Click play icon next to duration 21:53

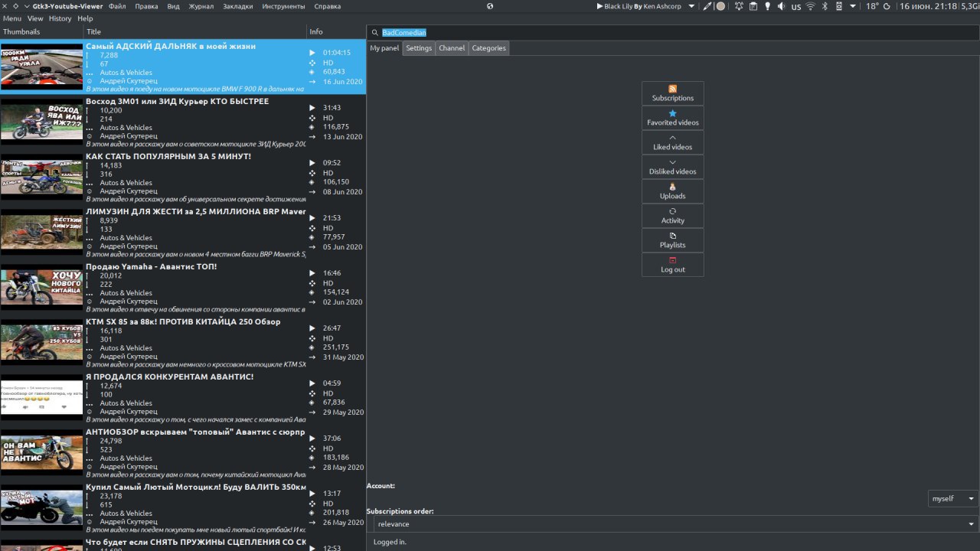[x=312, y=218]
